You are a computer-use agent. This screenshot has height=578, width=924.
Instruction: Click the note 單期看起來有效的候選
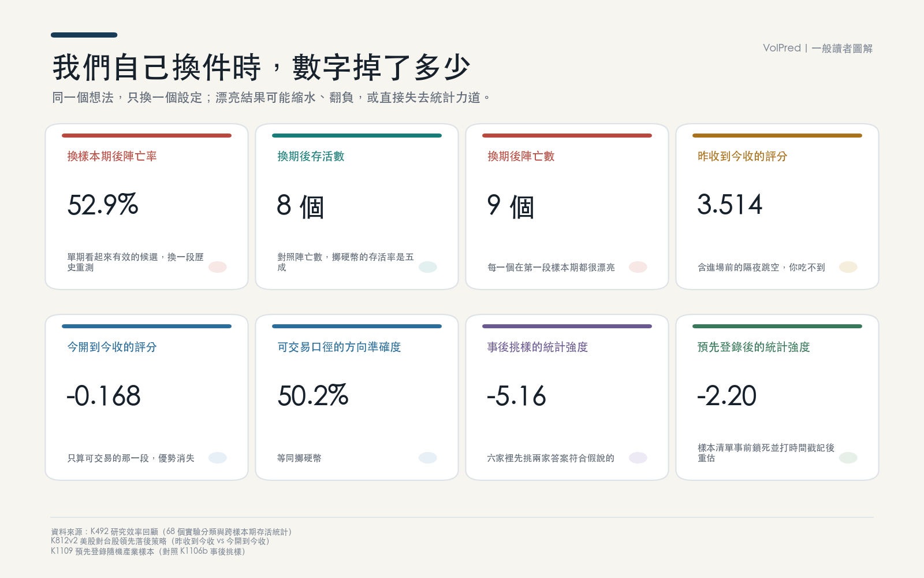point(136,262)
